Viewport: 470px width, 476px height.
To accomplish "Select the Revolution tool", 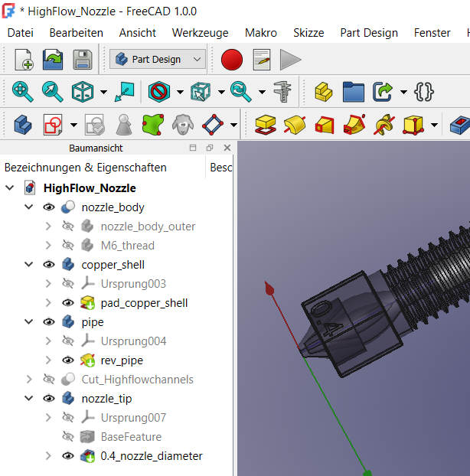I will coord(295,125).
